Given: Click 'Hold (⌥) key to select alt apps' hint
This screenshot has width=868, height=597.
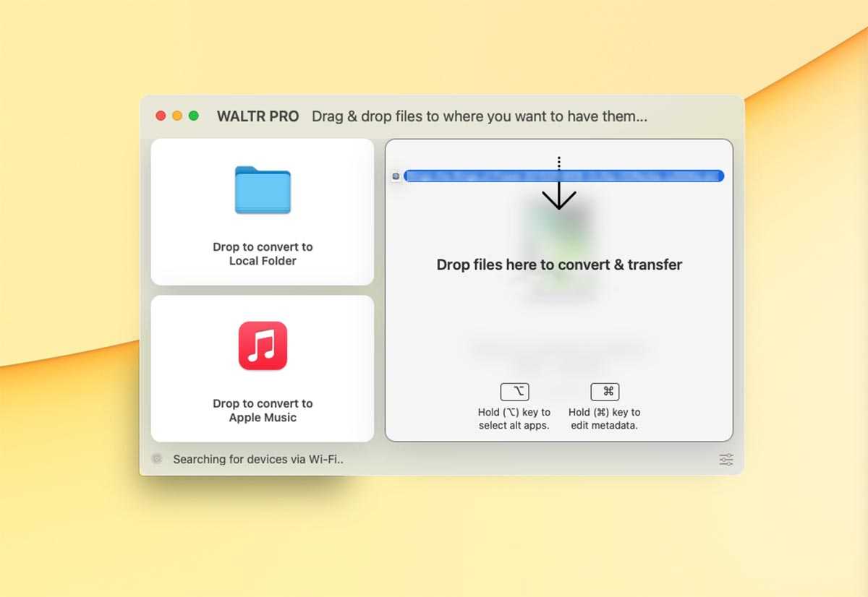Looking at the screenshot, I should (514, 418).
